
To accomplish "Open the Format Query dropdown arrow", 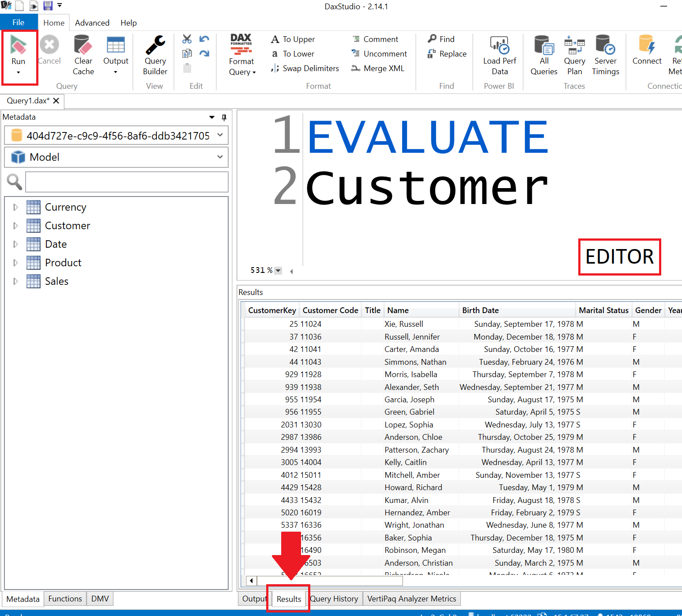I will tap(254, 72).
